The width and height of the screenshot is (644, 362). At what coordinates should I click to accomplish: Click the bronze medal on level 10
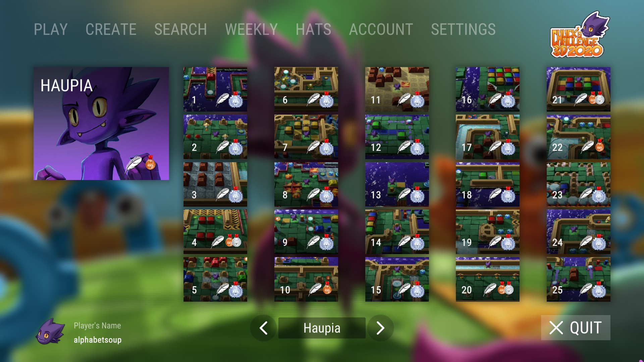327,288
